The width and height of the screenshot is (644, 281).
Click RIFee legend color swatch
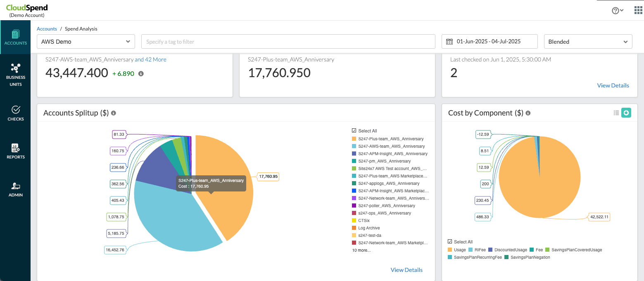(471, 250)
